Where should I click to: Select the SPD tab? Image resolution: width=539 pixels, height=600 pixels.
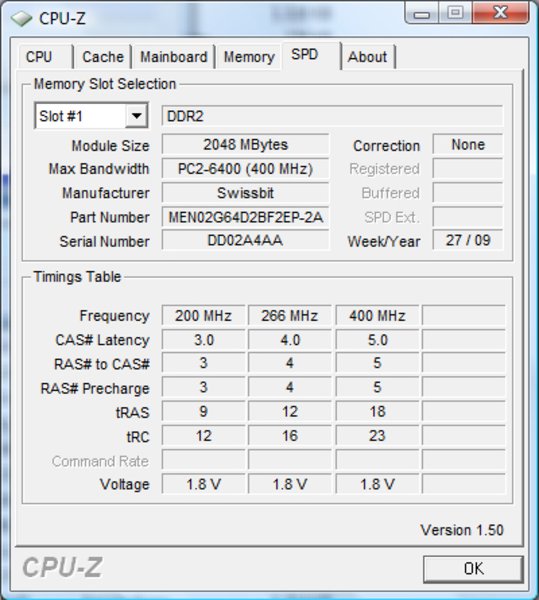point(311,55)
